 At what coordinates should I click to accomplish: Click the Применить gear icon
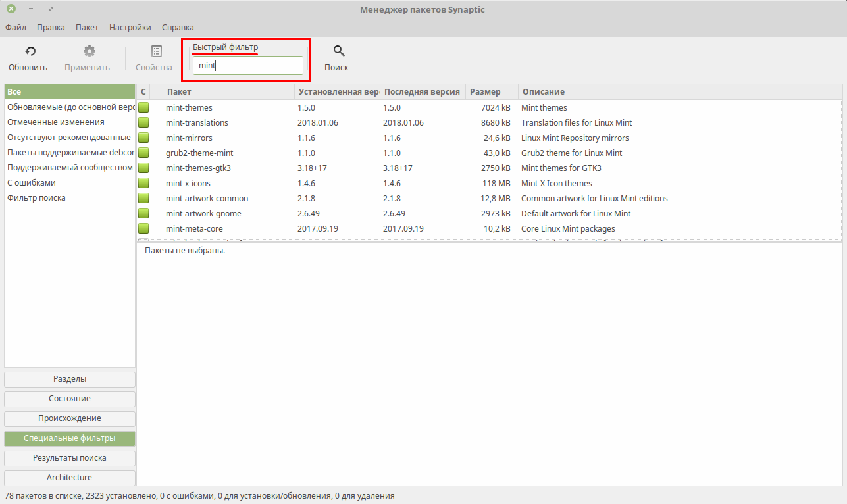point(89,51)
